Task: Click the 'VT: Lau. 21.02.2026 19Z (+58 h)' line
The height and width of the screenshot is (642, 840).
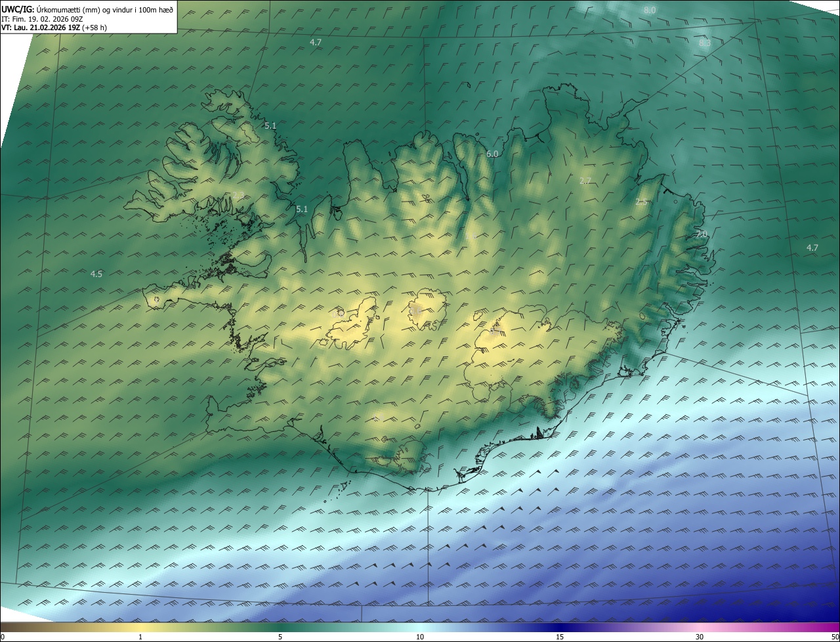Action: coord(52,28)
